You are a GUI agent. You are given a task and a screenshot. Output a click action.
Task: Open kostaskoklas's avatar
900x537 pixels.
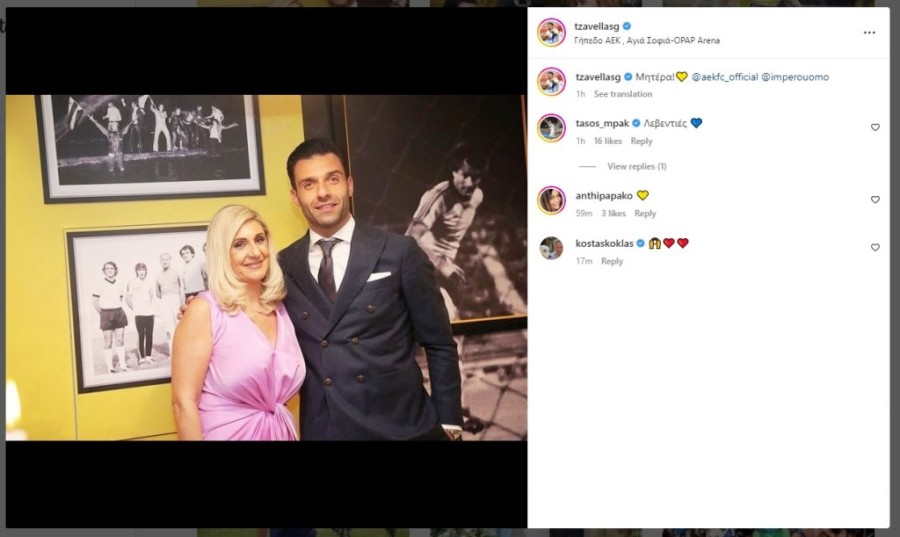(x=552, y=248)
